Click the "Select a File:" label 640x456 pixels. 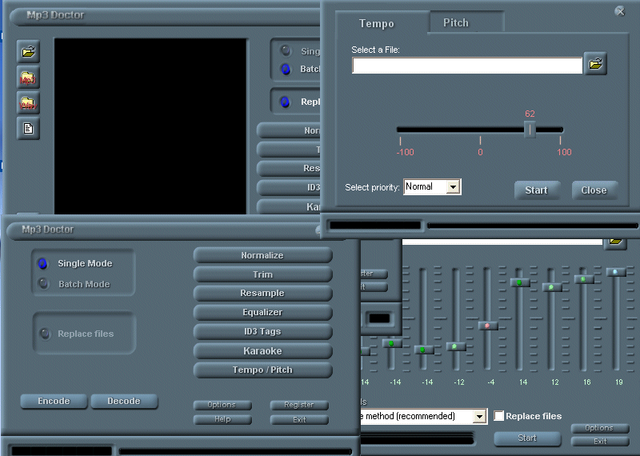point(376,50)
